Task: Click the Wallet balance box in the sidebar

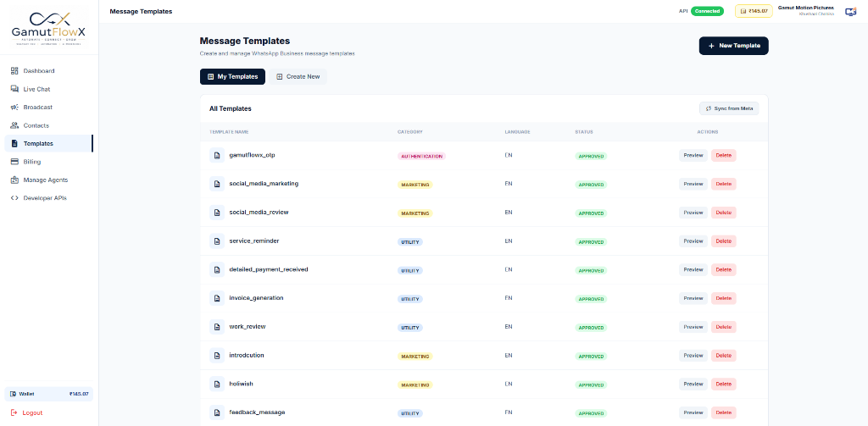Action: [48, 394]
